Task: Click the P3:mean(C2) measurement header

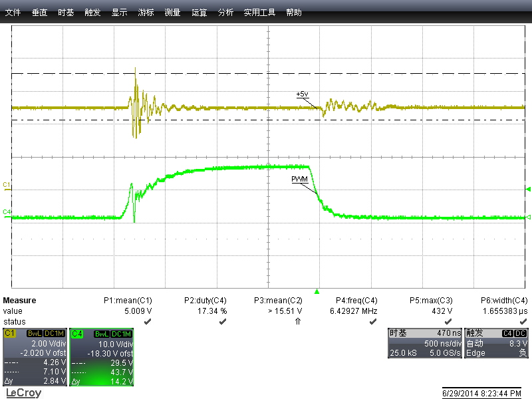Action: (x=278, y=301)
